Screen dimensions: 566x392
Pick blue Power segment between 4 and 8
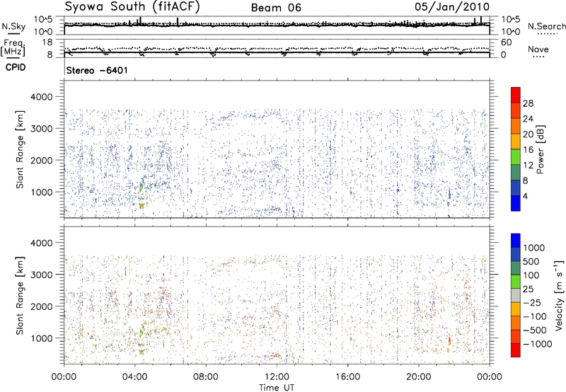coord(516,188)
